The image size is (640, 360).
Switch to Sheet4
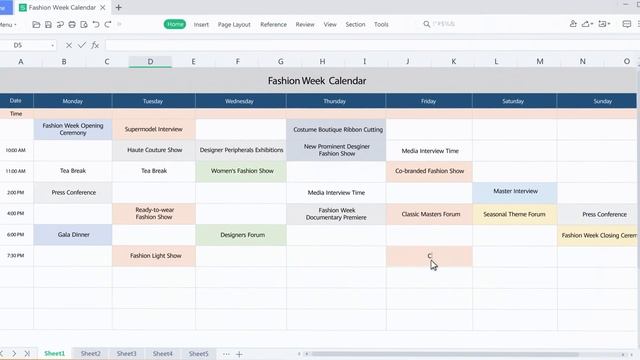click(x=162, y=353)
